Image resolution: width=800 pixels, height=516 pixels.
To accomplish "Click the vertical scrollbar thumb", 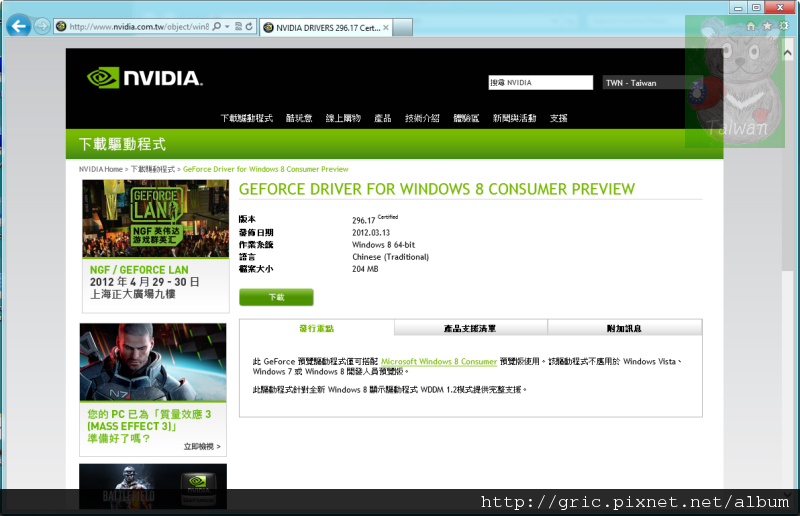I will click(x=788, y=166).
